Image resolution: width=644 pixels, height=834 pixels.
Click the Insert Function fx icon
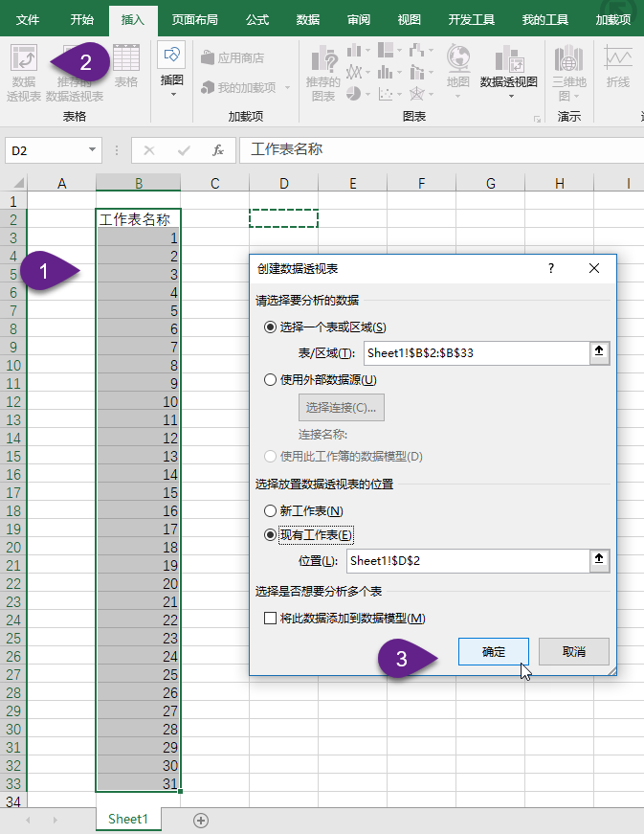click(x=218, y=150)
